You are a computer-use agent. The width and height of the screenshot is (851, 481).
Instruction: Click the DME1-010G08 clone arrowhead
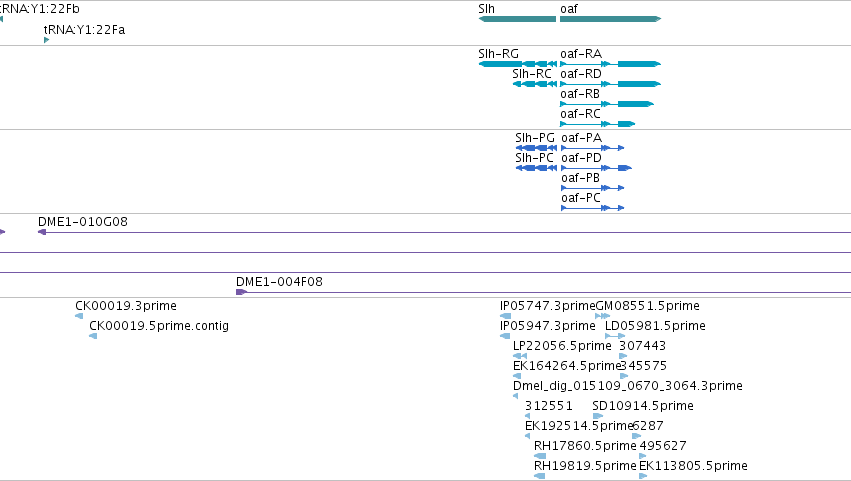click(42, 232)
